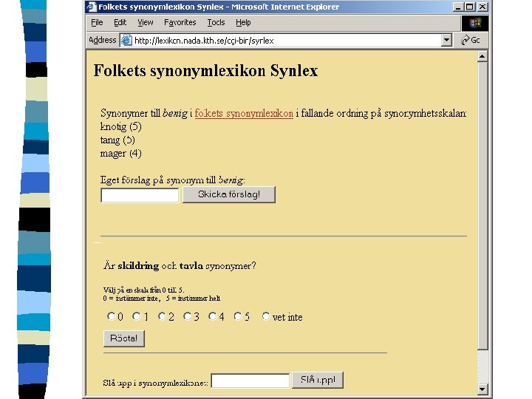Click the scroll down arrow
This screenshot has height=399, width=532.
point(482,389)
